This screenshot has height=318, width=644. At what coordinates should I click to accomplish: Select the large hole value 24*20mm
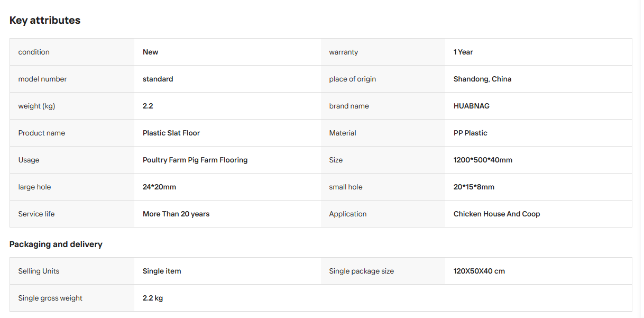(x=159, y=187)
